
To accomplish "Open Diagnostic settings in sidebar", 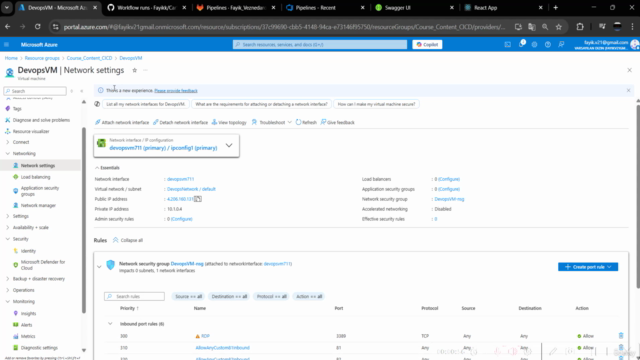I will click(39, 348).
